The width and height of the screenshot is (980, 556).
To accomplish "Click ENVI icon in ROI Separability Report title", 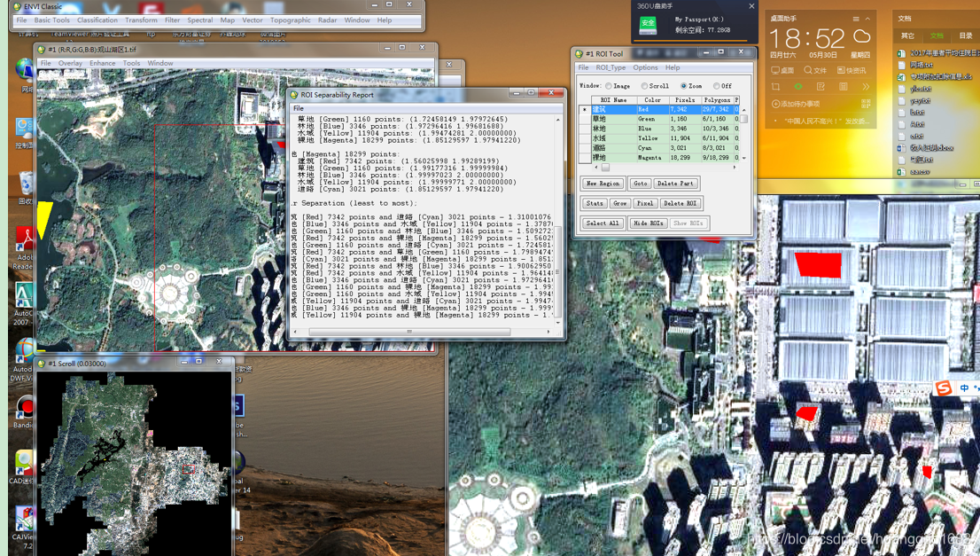I will pyautogui.click(x=294, y=95).
